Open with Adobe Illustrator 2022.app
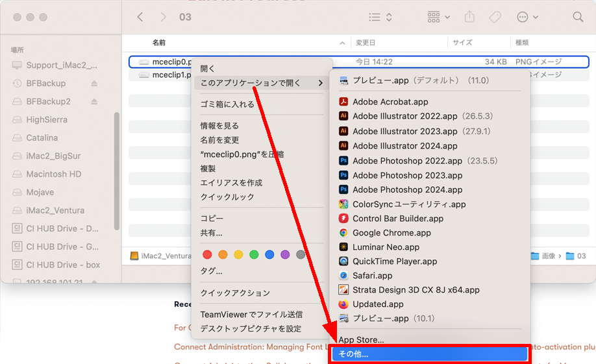The image size is (596, 364). [416, 116]
